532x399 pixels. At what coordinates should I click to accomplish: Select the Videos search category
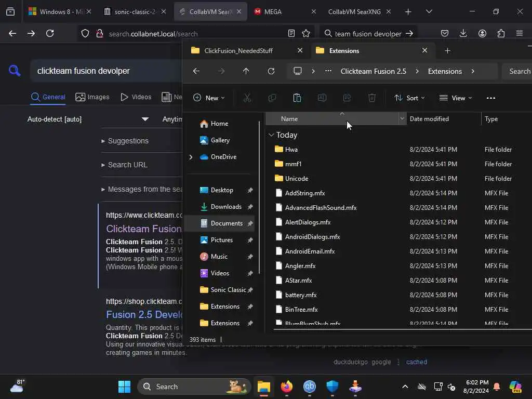(136, 97)
